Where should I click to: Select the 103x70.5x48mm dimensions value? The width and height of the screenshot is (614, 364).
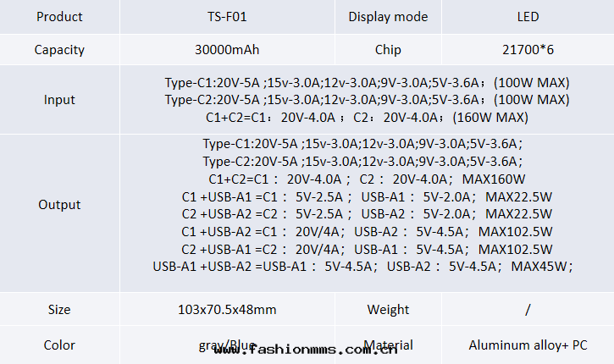point(227,310)
